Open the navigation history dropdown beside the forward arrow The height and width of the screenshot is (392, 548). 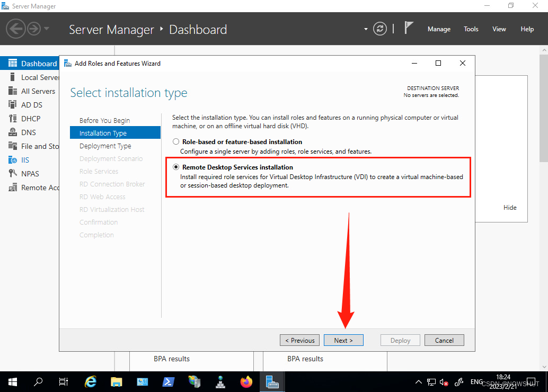(47, 29)
